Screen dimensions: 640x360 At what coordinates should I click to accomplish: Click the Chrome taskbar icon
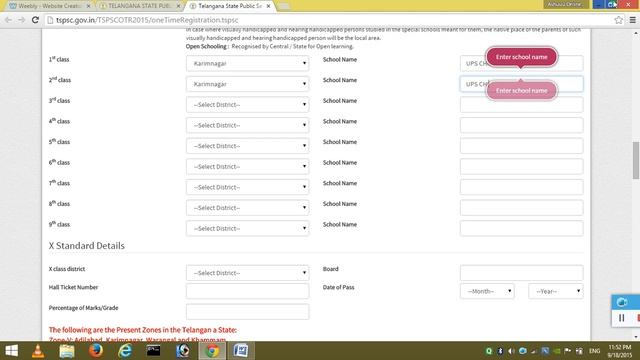212,351
